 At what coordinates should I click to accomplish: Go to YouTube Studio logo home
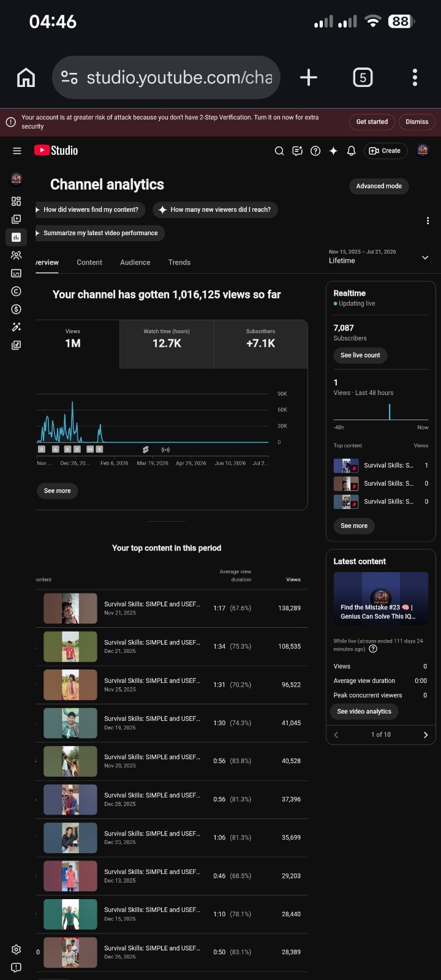pyautogui.click(x=56, y=151)
